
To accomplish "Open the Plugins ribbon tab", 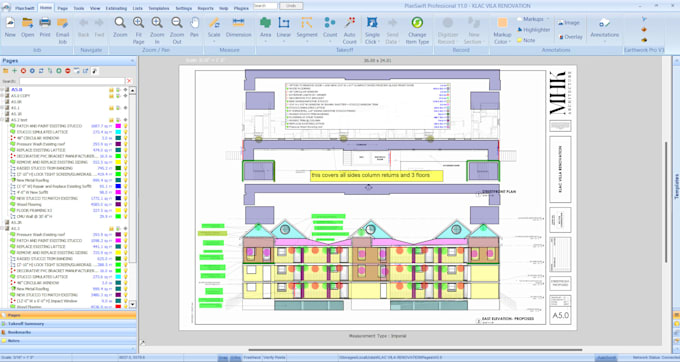I will (241, 8).
